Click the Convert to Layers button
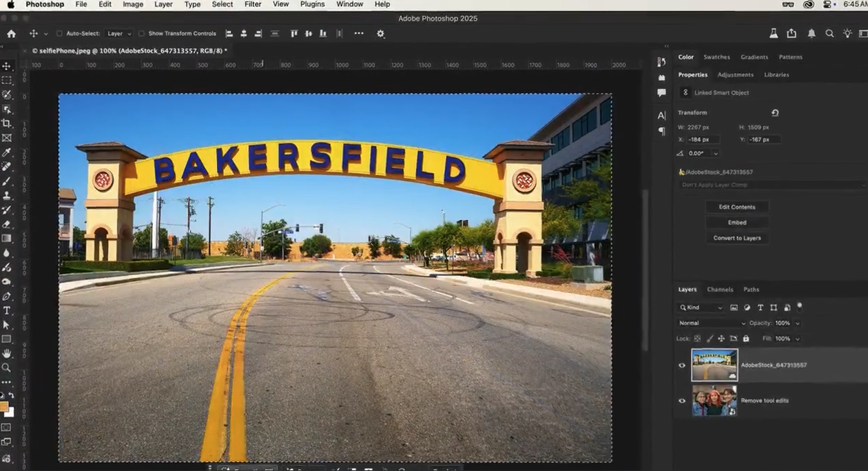Image resolution: width=868 pixels, height=471 pixels. (x=737, y=238)
